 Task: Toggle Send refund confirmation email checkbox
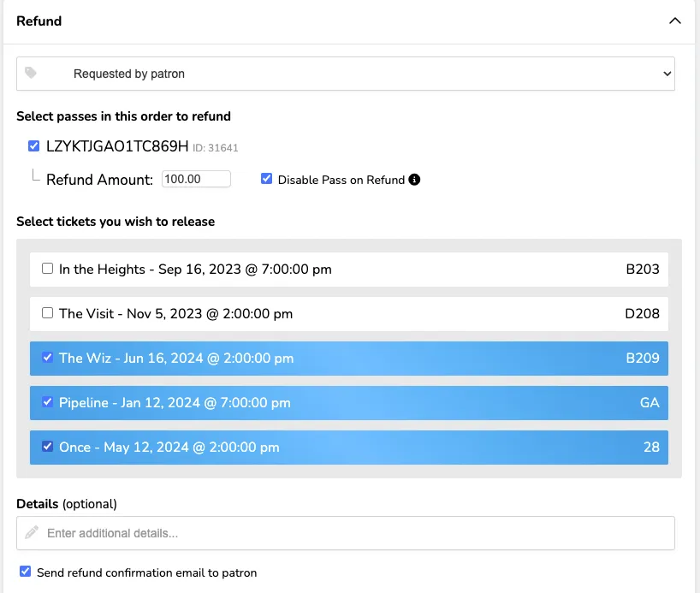click(x=26, y=572)
